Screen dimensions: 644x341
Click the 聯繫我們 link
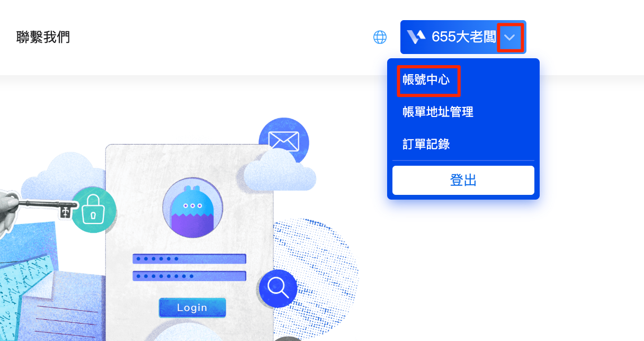43,37
